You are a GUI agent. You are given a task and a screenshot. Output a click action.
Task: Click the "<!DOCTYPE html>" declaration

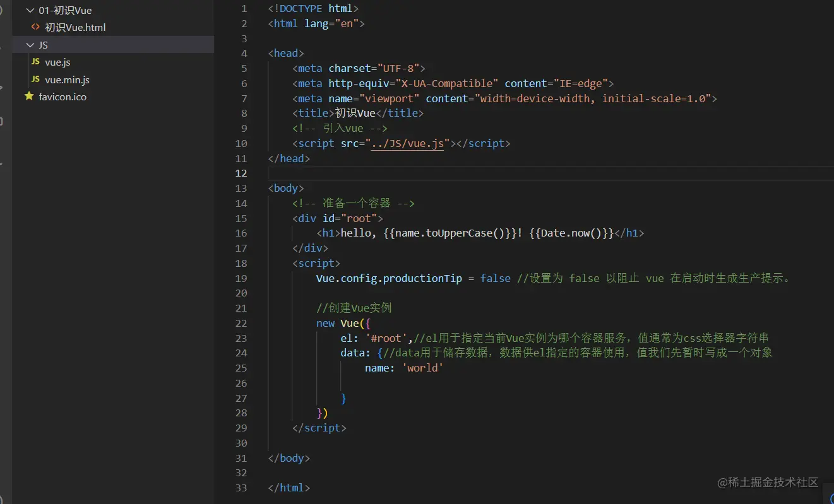pos(313,9)
